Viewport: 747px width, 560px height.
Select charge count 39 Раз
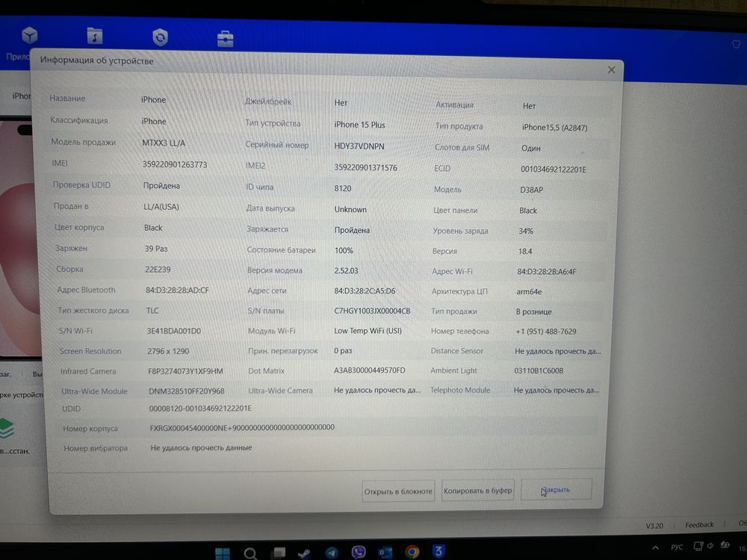(x=156, y=249)
